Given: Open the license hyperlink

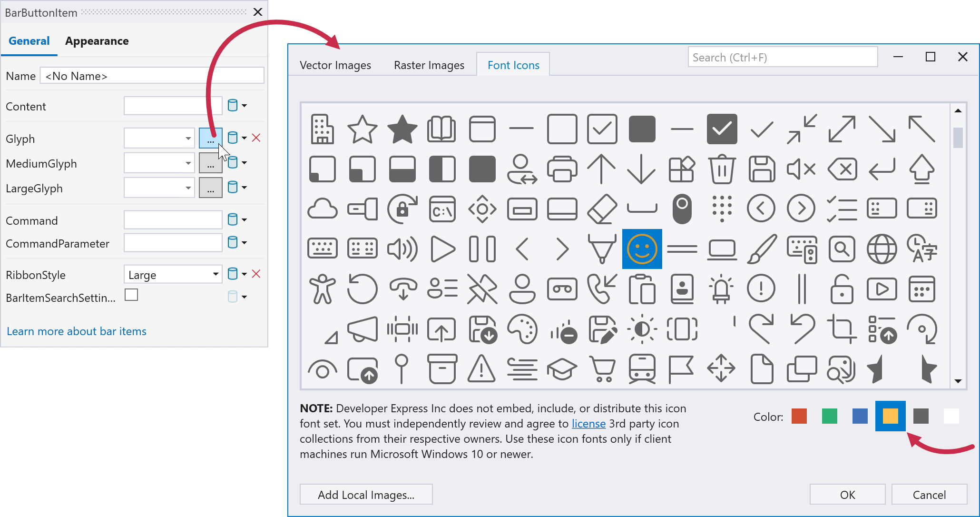Looking at the screenshot, I should (x=588, y=424).
